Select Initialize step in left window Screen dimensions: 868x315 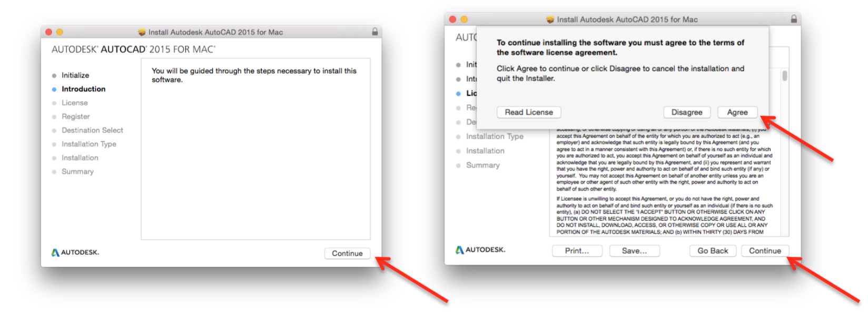75,75
